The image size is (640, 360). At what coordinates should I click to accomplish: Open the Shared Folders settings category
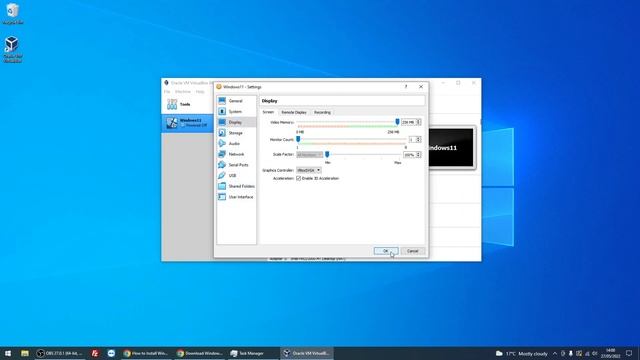pos(236,186)
